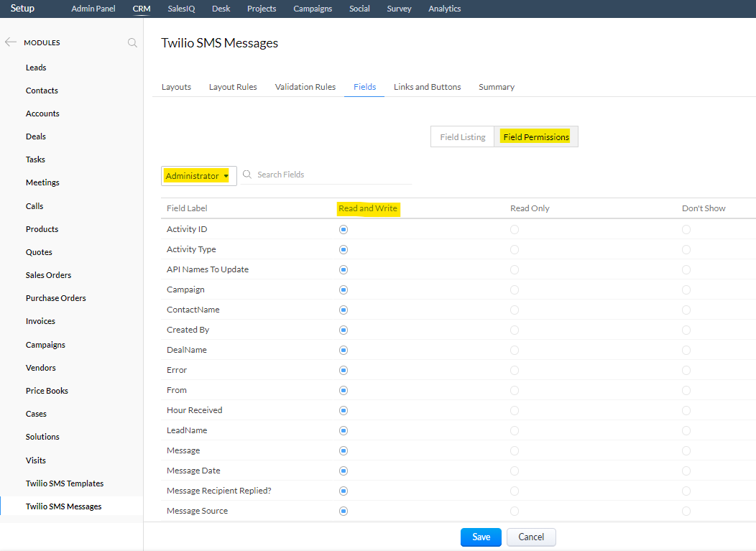Open the Products module
The width and height of the screenshot is (756, 551).
click(42, 229)
